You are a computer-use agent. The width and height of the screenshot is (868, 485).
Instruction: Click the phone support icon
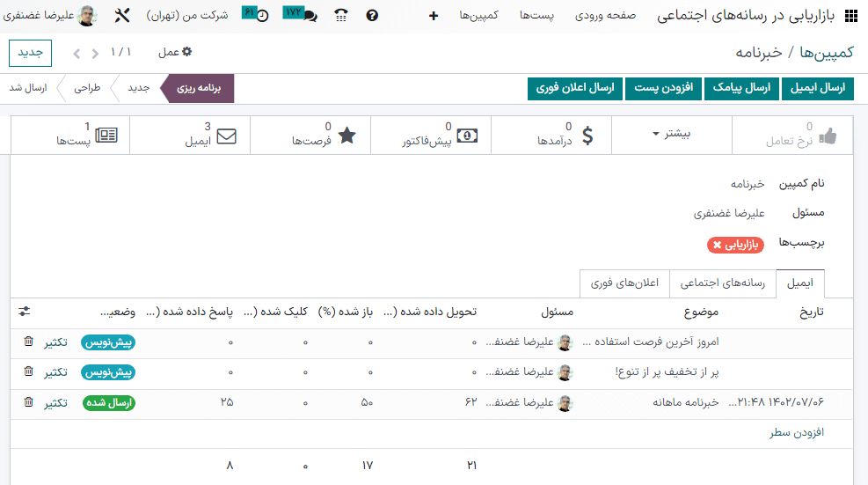point(341,16)
